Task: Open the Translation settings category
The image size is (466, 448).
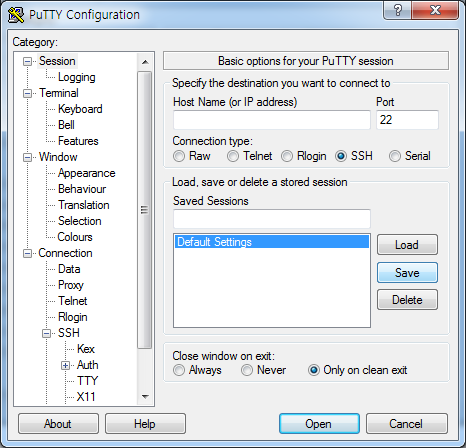Action: point(84,205)
